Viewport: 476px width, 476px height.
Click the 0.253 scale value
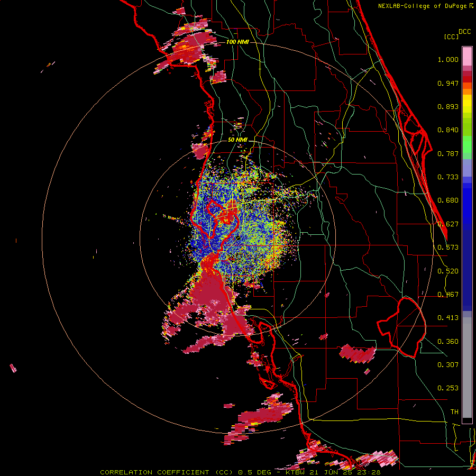(448, 388)
